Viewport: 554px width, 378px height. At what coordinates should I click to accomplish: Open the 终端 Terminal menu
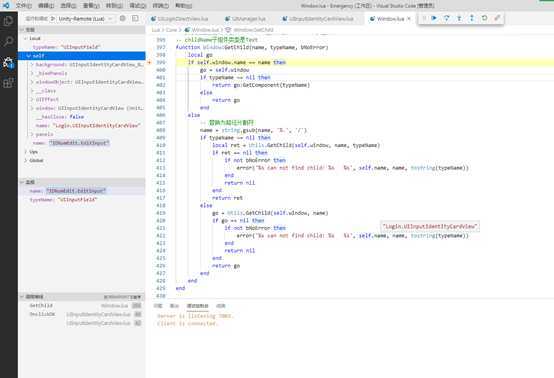(x=160, y=6)
